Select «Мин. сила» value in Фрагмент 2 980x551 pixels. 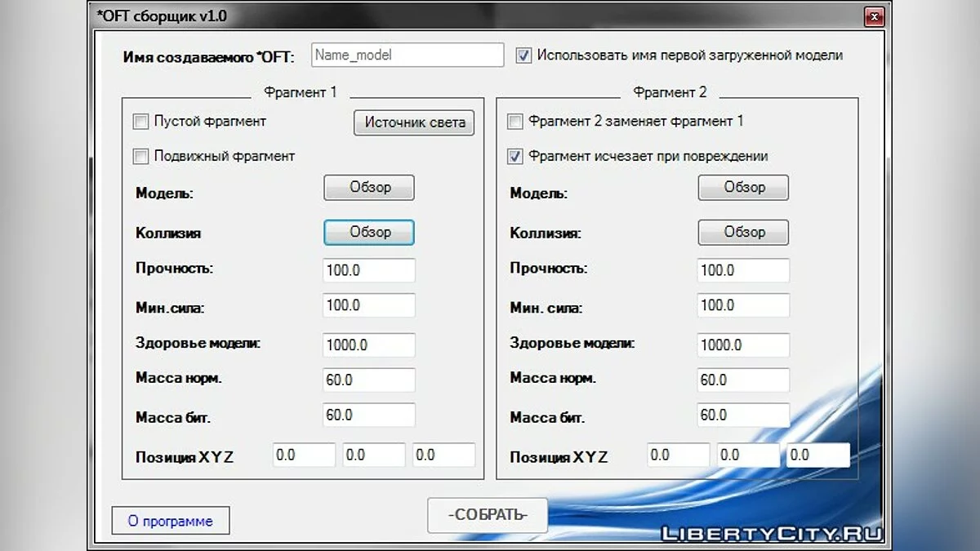click(742, 304)
